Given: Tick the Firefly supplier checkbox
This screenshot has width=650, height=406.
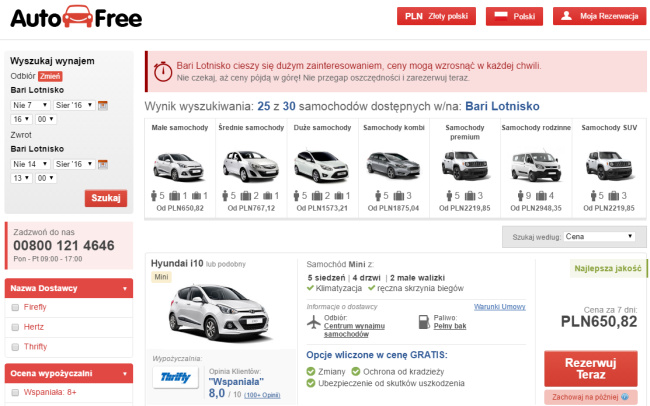Looking at the screenshot, I should tap(15, 307).
